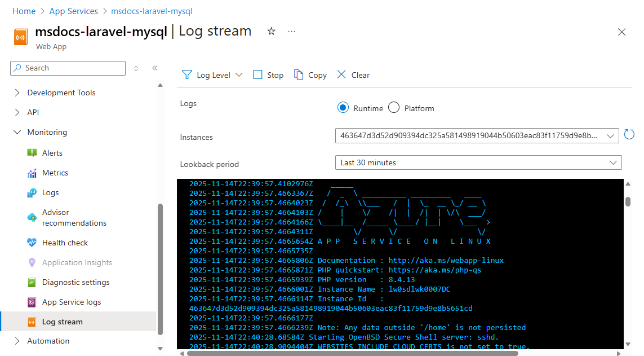
Task: Click the sidebar scroll down arrow
Action: point(160,349)
